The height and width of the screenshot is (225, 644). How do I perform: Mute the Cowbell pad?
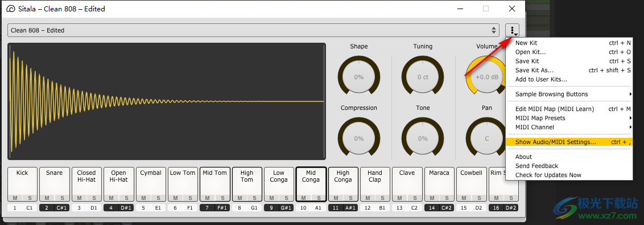coord(464,198)
